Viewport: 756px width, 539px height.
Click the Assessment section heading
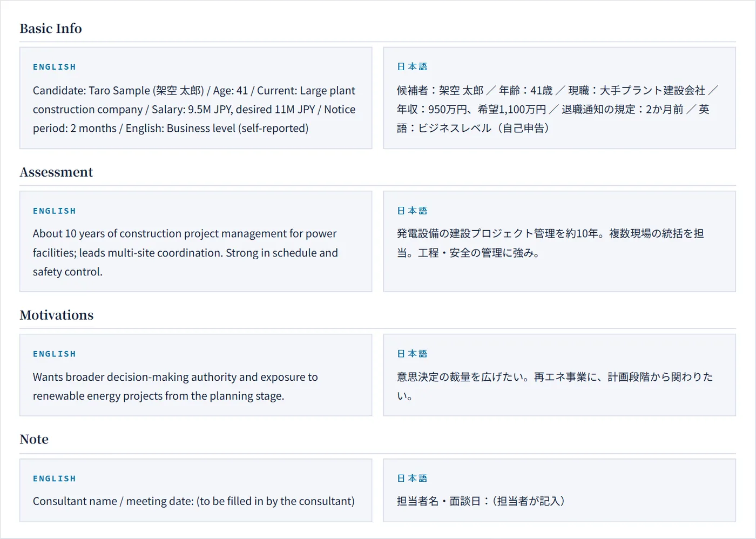(56, 172)
